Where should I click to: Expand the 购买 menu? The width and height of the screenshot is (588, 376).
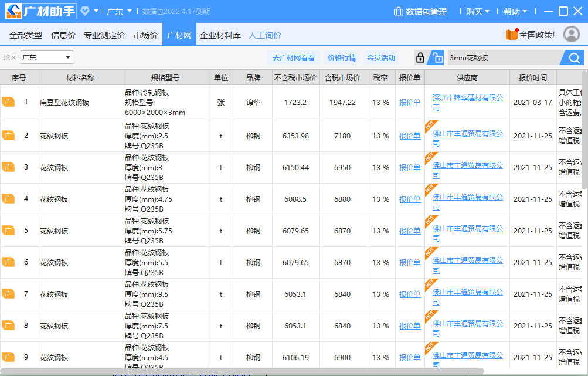click(x=477, y=12)
